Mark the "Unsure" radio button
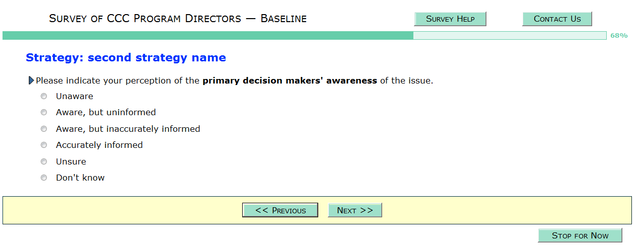 click(x=44, y=161)
